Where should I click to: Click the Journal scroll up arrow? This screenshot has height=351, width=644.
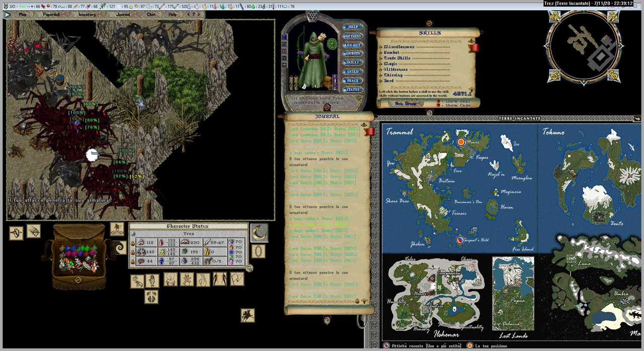point(364,124)
